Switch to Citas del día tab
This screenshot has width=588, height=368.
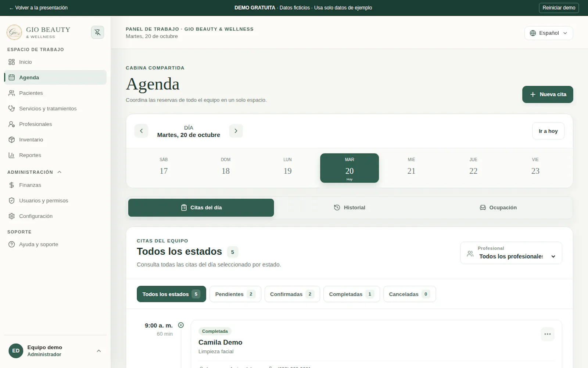tap(201, 208)
